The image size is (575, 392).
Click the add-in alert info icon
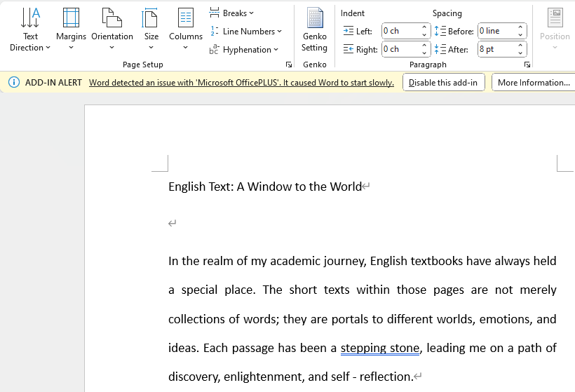(x=14, y=83)
